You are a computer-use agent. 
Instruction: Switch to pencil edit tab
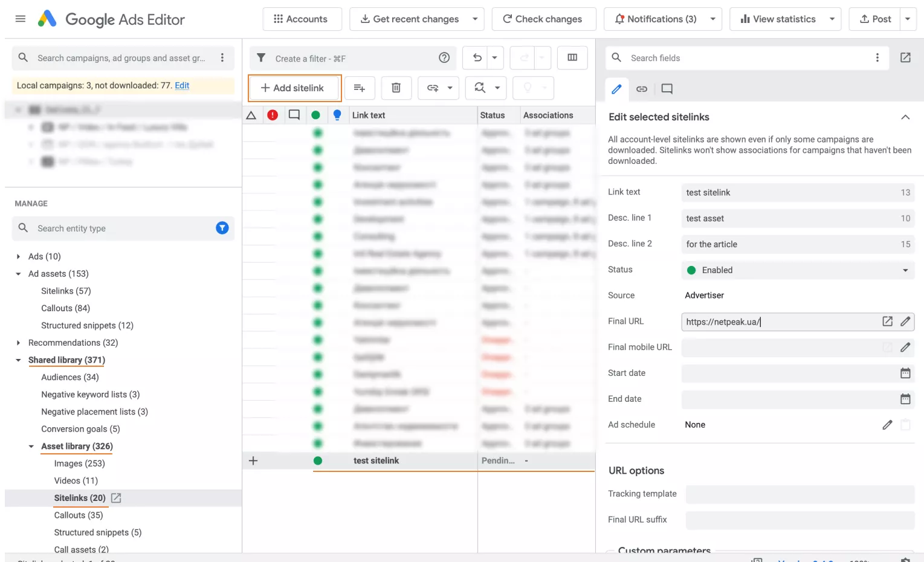point(616,89)
